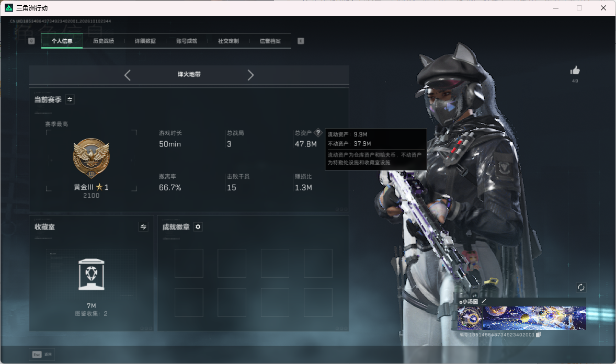The height and width of the screenshot is (364, 616).
Task: Open the 信誉档案 tab
Action: click(x=270, y=41)
